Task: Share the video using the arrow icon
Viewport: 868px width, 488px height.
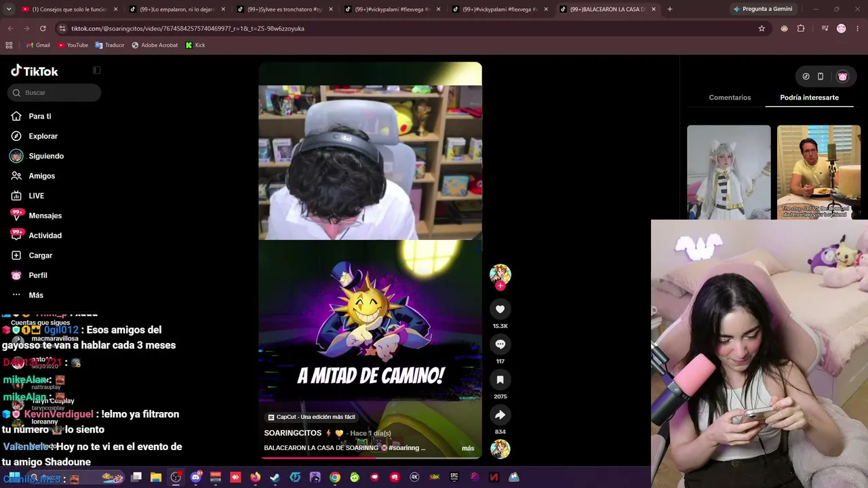Action: coord(500,415)
